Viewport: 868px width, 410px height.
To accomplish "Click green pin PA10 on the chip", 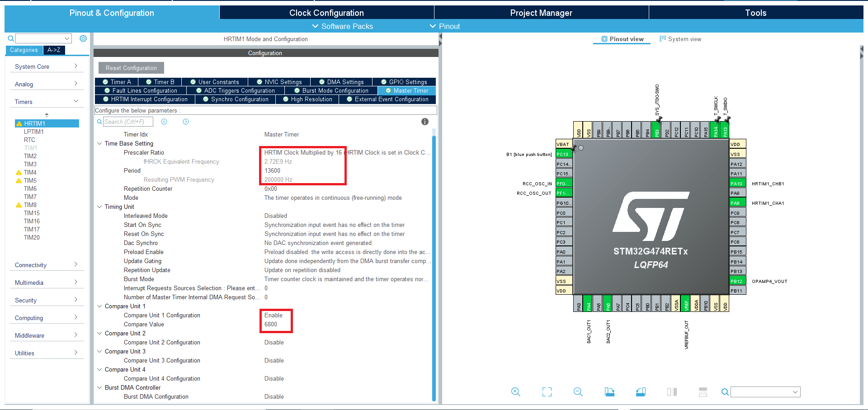I will 738,184.
